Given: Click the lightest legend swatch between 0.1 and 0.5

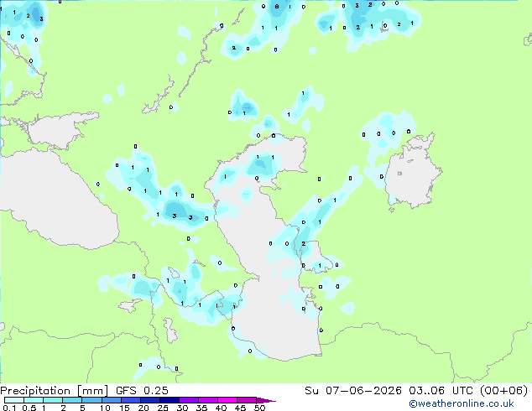Looking at the screenshot, I should click(x=14, y=400).
